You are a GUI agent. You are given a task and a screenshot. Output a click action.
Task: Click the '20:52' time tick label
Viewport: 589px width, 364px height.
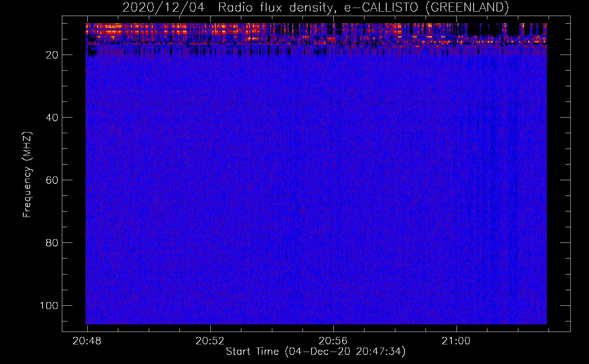210,341
